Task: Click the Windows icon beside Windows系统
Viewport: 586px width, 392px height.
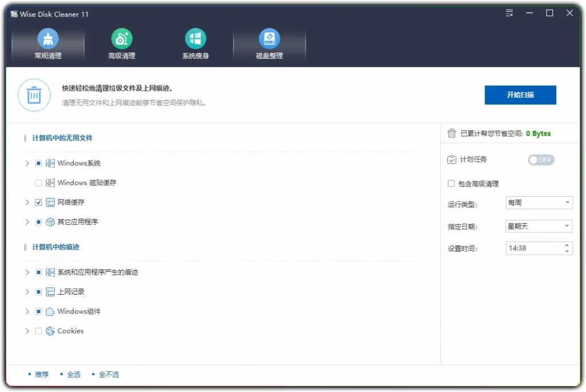Action: pos(50,163)
